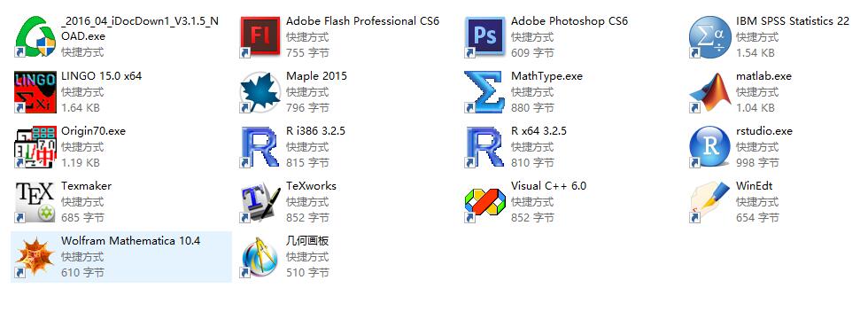The height and width of the screenshot is (319, 868).
Task: Select the 几何画板 compass icon
Action: (x=260, y=257)
